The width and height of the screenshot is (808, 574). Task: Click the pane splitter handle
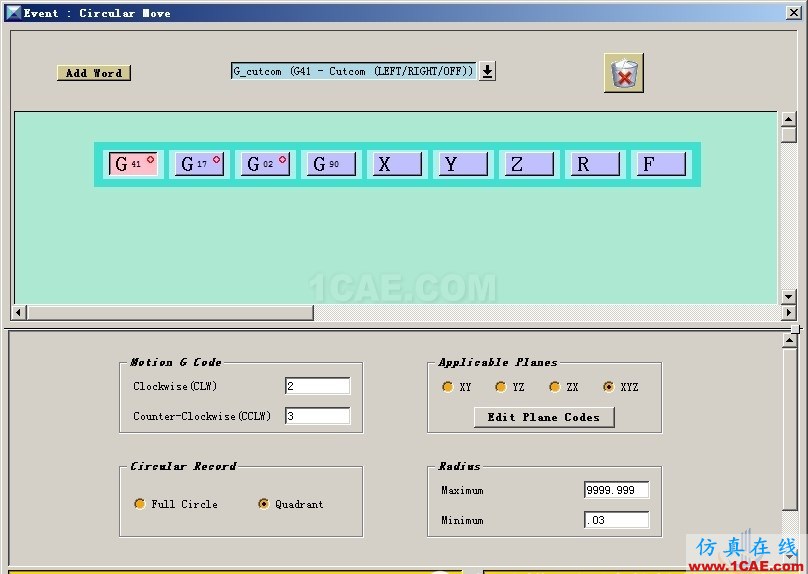coord(795,329)
